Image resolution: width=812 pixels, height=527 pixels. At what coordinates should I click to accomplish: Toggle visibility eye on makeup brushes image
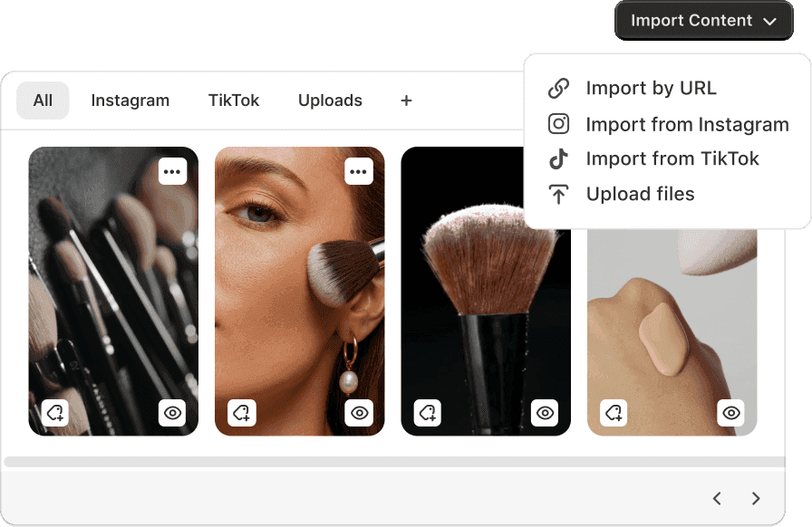(x=172, y=413)
